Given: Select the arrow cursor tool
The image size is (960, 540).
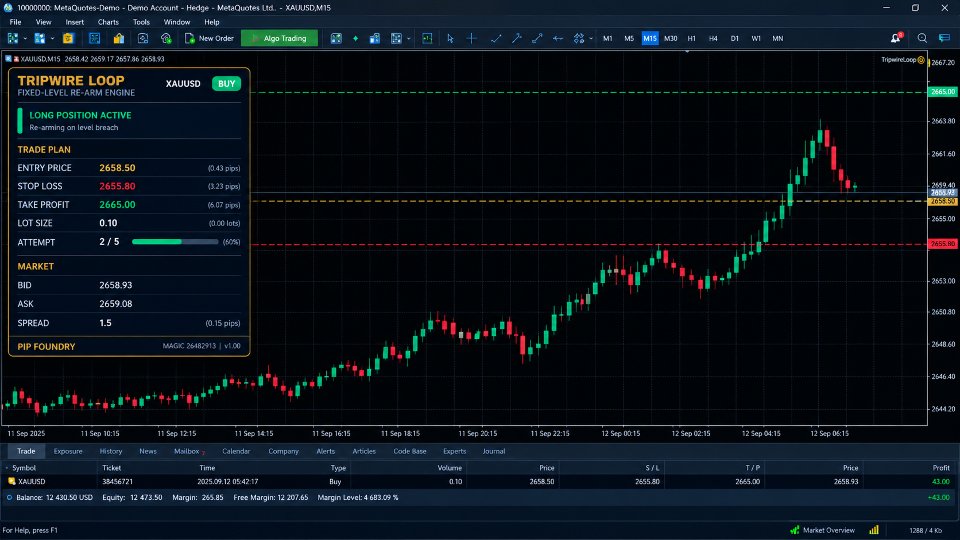Looking at the screenshot, I should coord(451,38).
